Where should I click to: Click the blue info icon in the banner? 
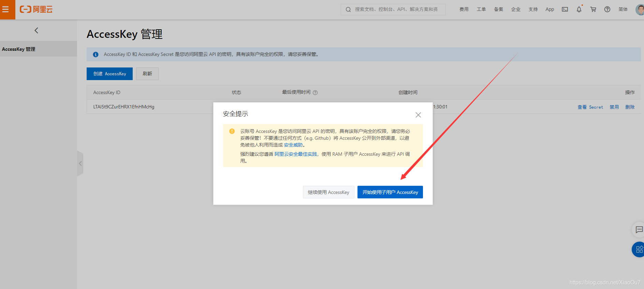pos(96,55)
